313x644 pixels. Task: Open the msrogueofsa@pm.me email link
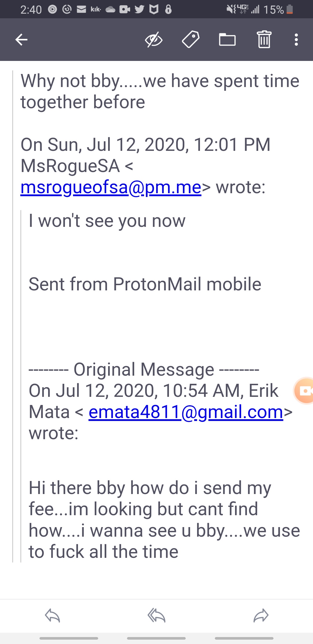pyautogui.click(x=111, y=187)
